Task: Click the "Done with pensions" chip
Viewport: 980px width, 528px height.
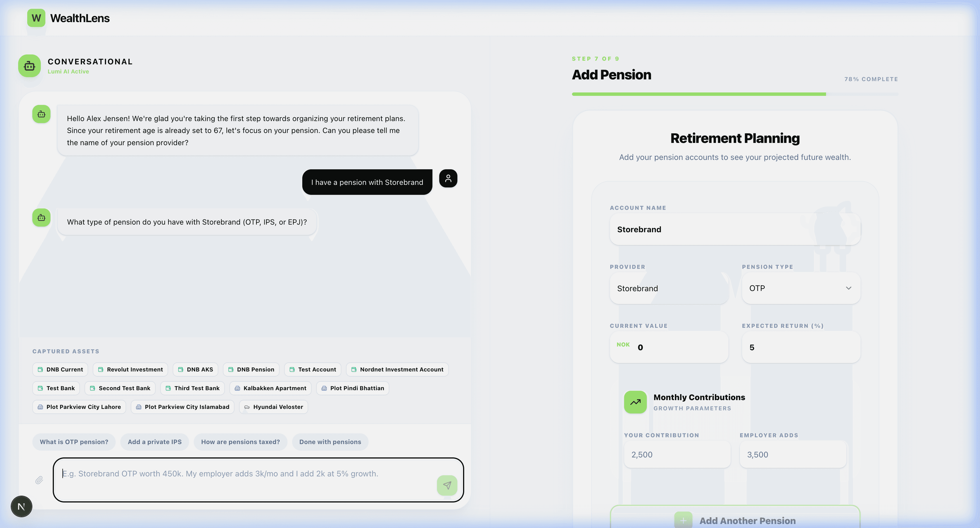Action: [330, 442]
